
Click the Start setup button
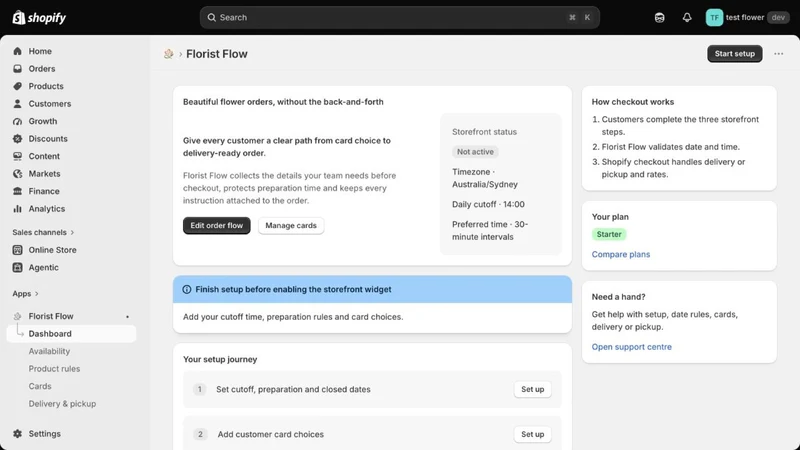(734, 54)
